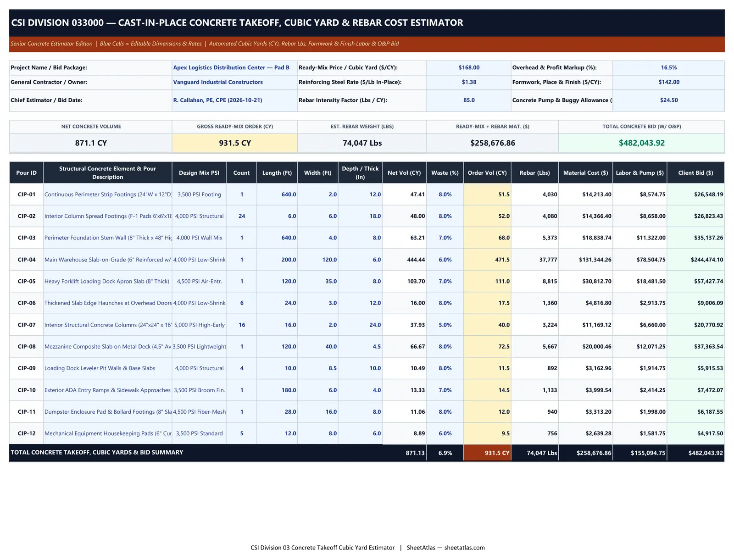734x560 pixels.
Task: Select the CIP-08 depth cell '4.5'
Action: click(x=360, y=346)
